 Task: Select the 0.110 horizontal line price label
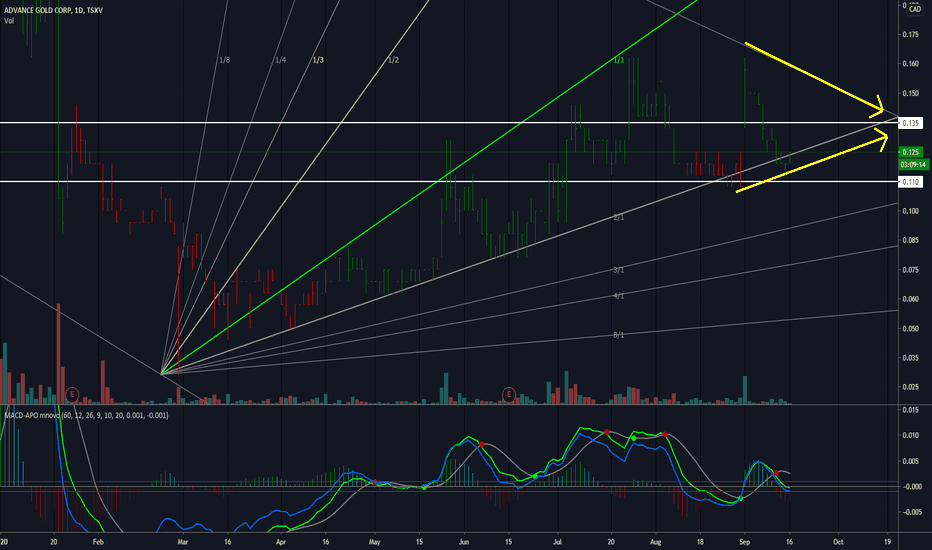(x=911, y=182)
